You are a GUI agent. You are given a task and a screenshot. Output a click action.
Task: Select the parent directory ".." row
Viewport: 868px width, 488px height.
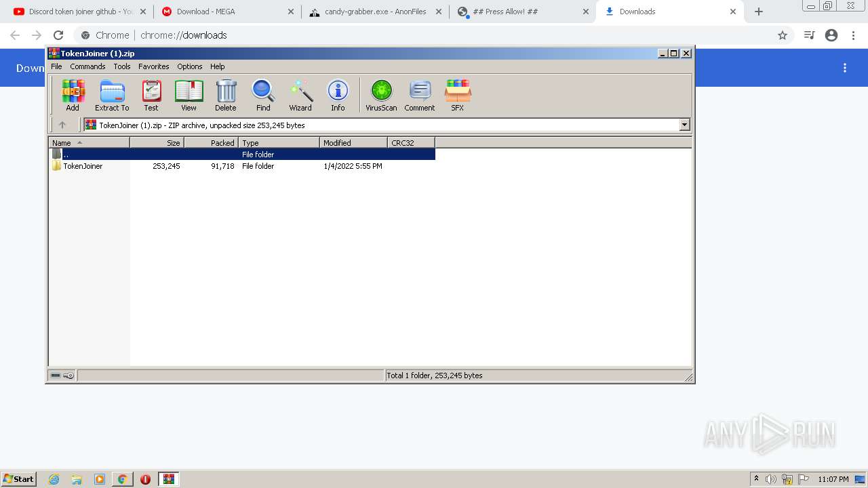(x=242, y=155)
